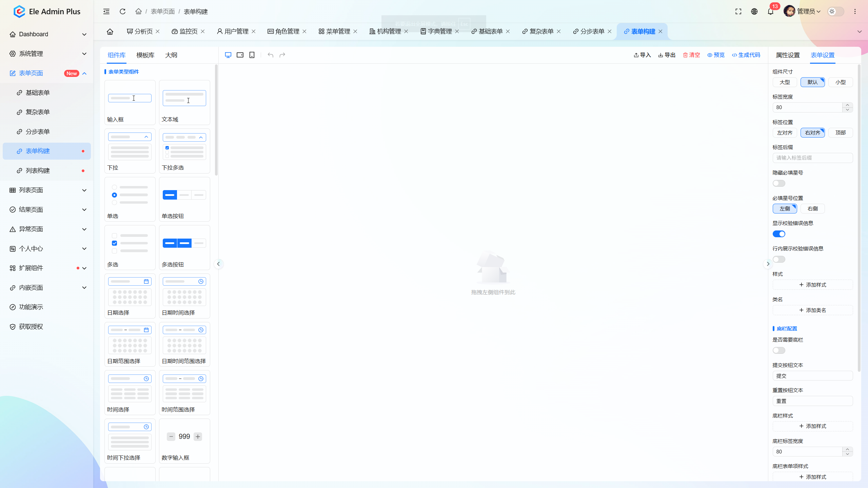Select the tablet landscape device icon
The image size is (868, 488).
[240, 55]
